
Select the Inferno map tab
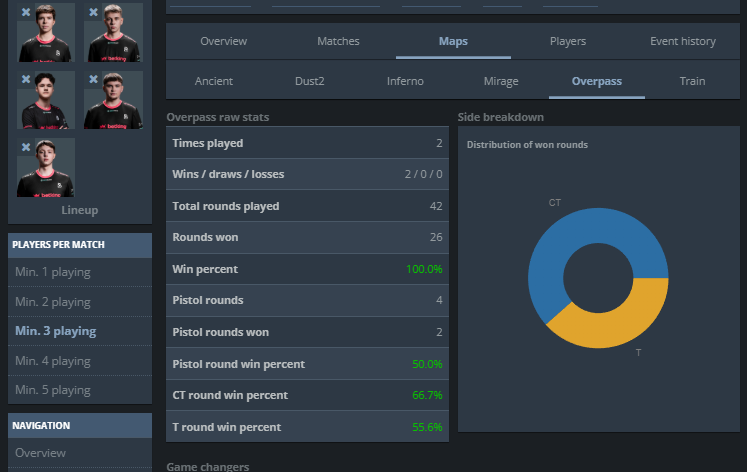[x=405, y=81]
